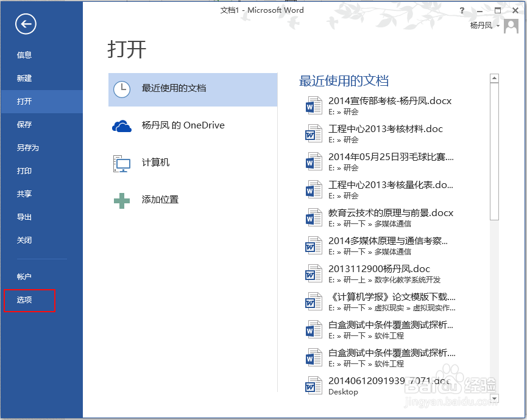Open 选项 (Options) in the sidebar
Image resolution: width=527 pixels, height=420 pixels.
click(x=41, y=300)
